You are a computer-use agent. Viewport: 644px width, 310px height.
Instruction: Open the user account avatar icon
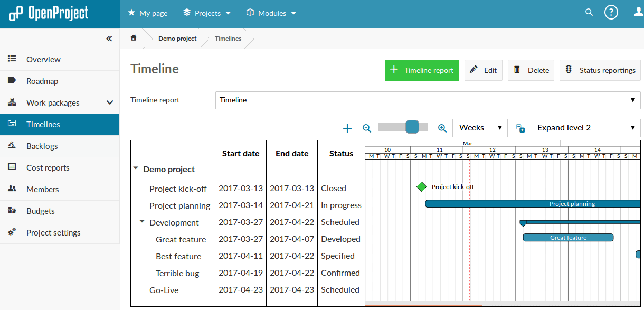pyautogui.click(x=637, y=12)
